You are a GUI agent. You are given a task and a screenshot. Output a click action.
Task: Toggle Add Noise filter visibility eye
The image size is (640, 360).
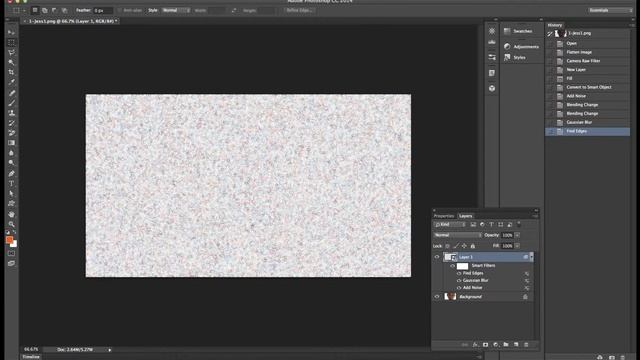click(x=459, y=288)
